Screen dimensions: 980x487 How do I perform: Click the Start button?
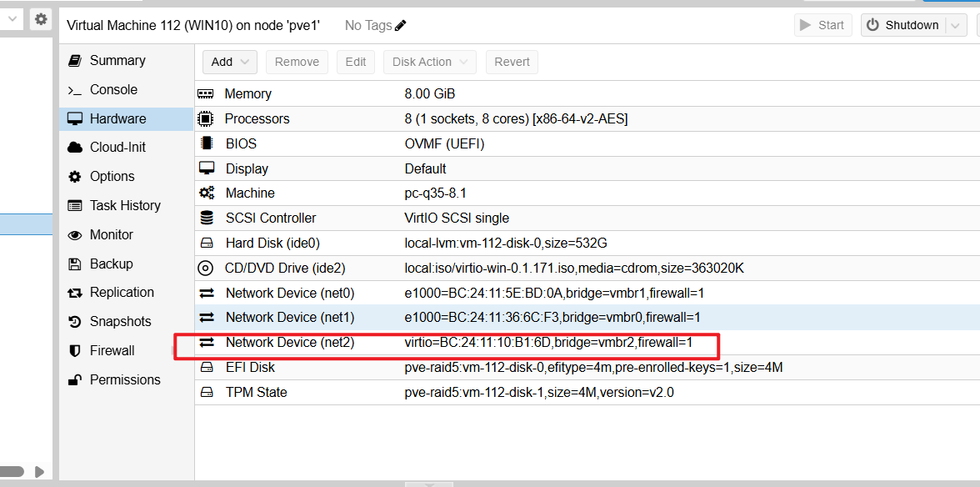[822, 26]
